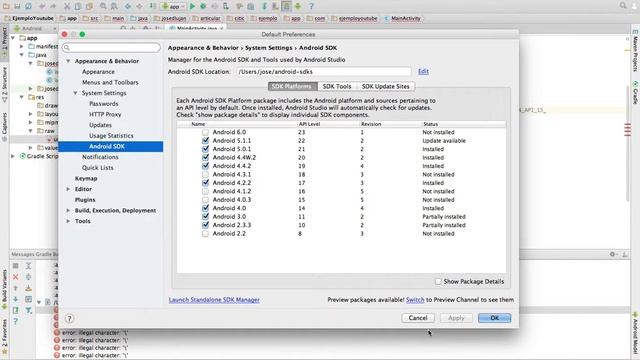This screenshot has width=640, height=360.
Task: Open HTTP Proxy settings page
Action: click(x=105, y=114)
